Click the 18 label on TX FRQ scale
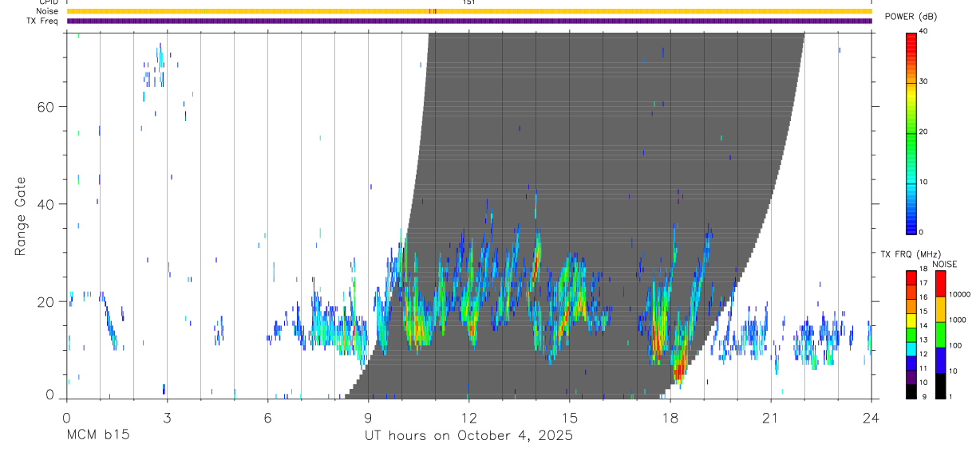 924,269
